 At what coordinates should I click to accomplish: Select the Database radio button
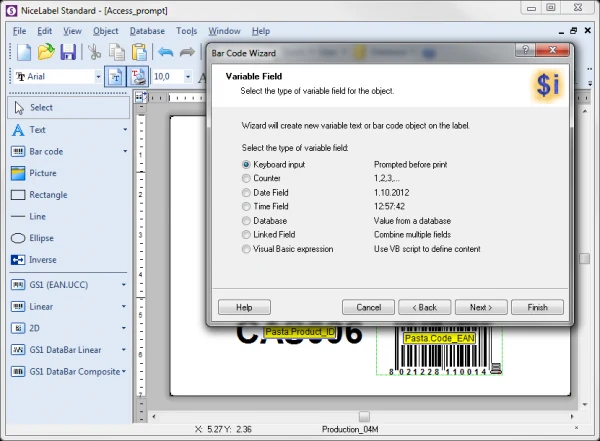coord(246,221)
